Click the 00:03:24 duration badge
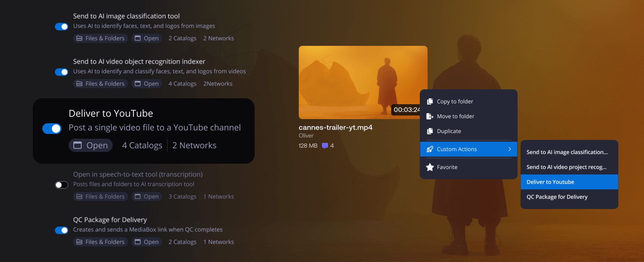The width and height of the screenshot is (644, 262). click(x=406, y=110)
